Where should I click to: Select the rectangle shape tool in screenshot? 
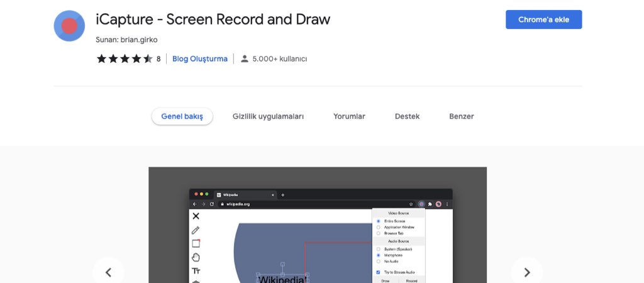pos(196,243)
